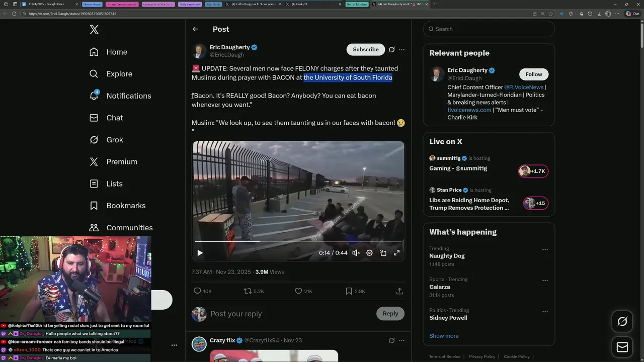This screenshot has height=362, width=644.
Task: Open more options on Crazy flix reply
Action: [x=401, y=340]
